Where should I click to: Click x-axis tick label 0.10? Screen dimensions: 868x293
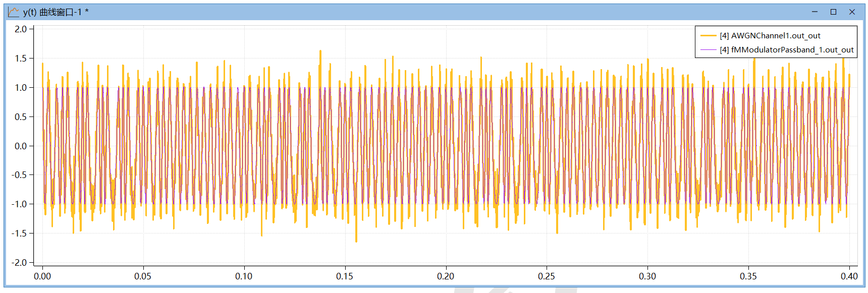pos(244,276)
